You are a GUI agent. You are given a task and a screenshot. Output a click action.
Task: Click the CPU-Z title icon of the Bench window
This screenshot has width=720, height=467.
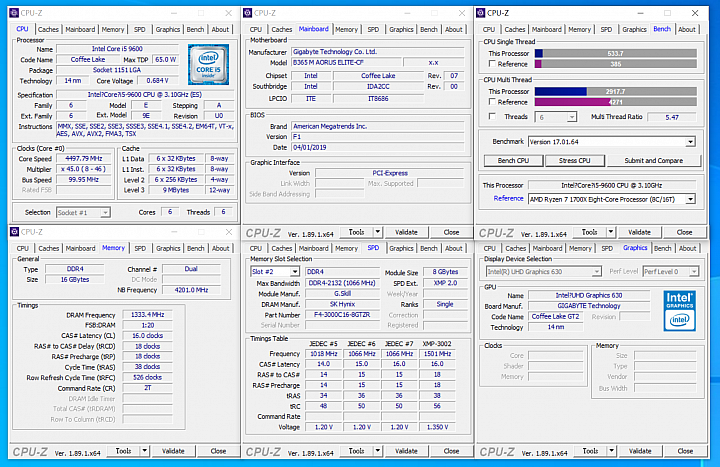pyautogui.click(x=481, y=13)
